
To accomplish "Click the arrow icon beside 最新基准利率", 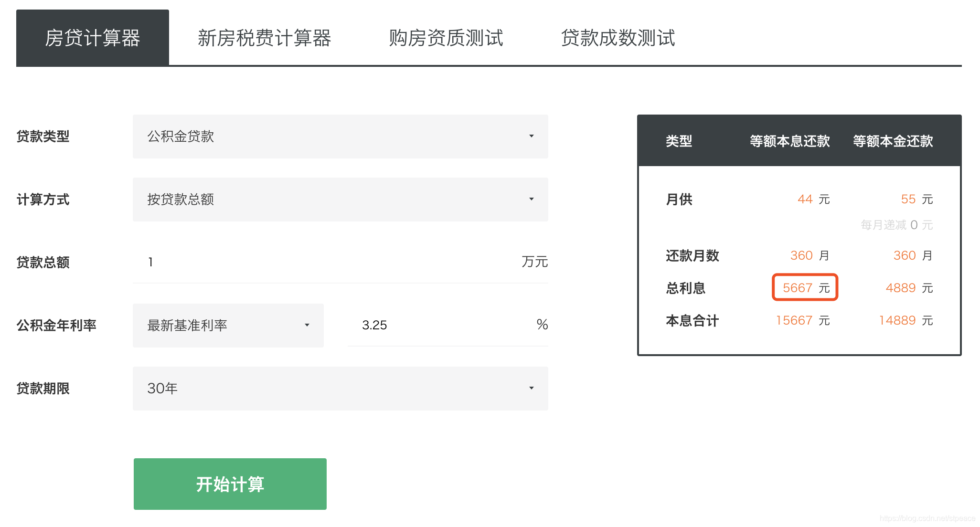I will 307,326.
